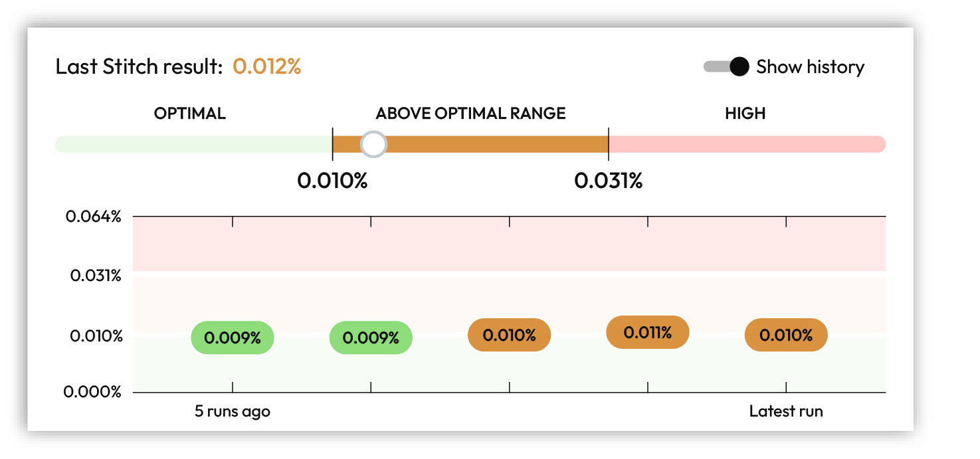This screenshot has width=980, height=459.
Task: Select the slider handle on the range bar
Action: 373,144
